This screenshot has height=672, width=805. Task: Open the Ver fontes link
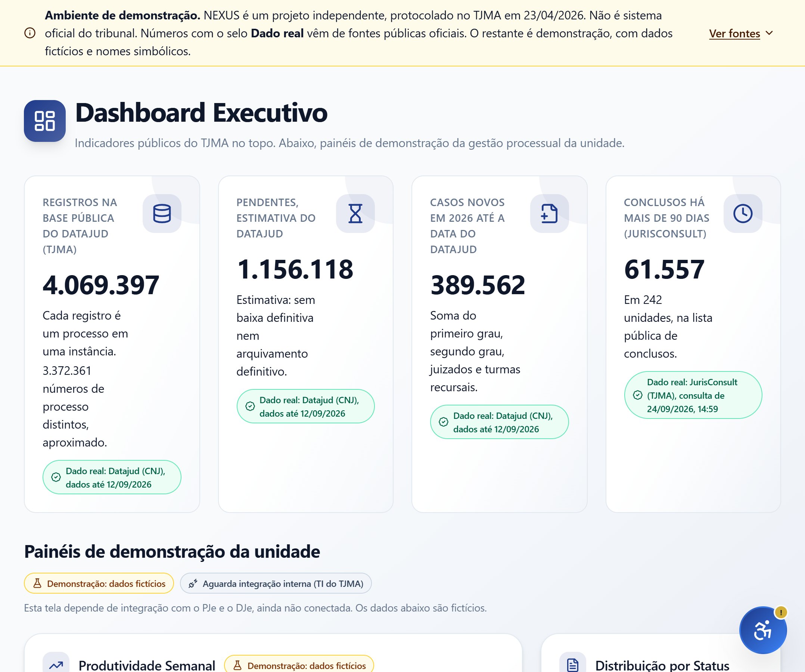click(734, 33)
